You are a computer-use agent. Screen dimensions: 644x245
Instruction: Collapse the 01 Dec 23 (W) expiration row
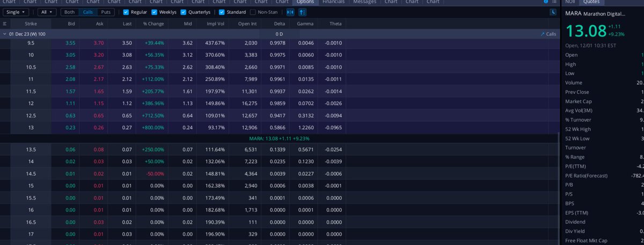[x=5, y=34]
